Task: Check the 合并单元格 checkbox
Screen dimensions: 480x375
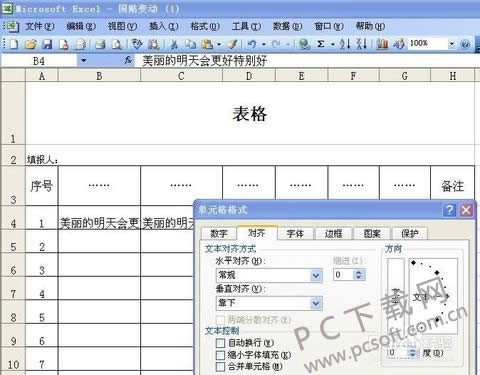Action: coord(220,366)
